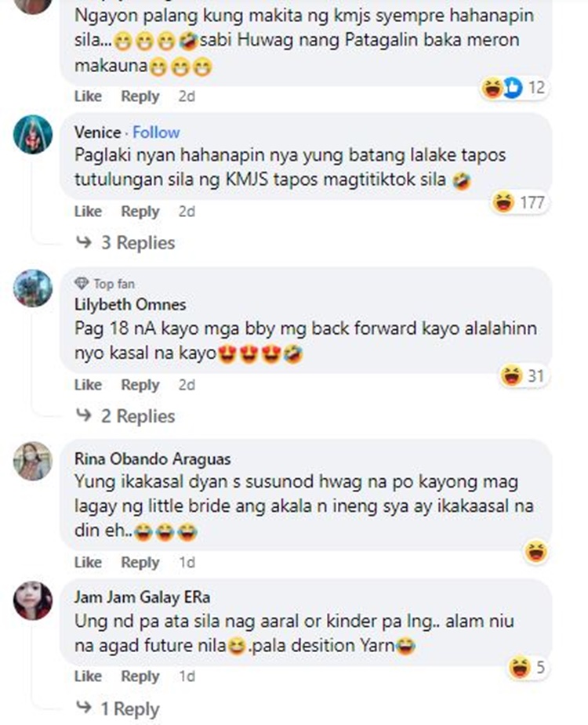Like Venice's comment
This screenshot has width=588, height=725.
88,212
